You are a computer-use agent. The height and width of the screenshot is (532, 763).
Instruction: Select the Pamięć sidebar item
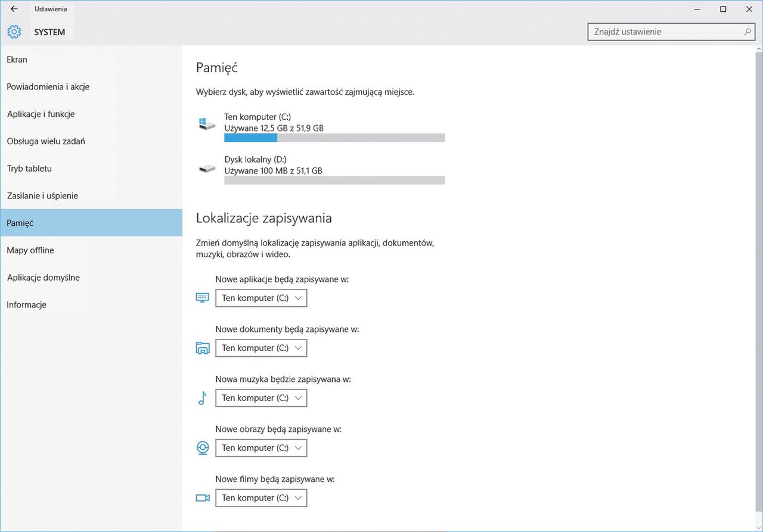pos(91,223)
